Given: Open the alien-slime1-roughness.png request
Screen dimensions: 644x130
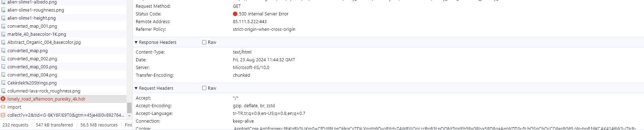Looking at the screenshot, I should point(36,10).
